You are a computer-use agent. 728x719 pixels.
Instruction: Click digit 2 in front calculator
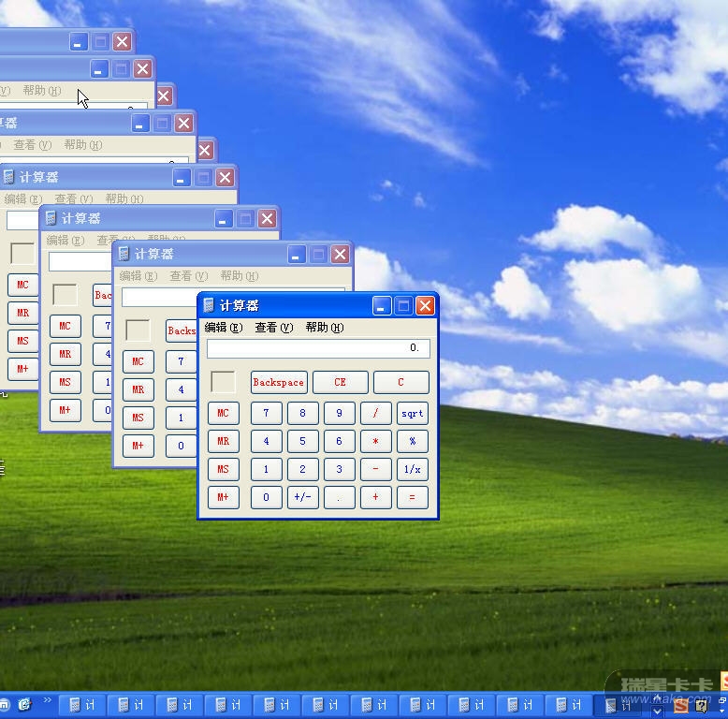[303, 469]
